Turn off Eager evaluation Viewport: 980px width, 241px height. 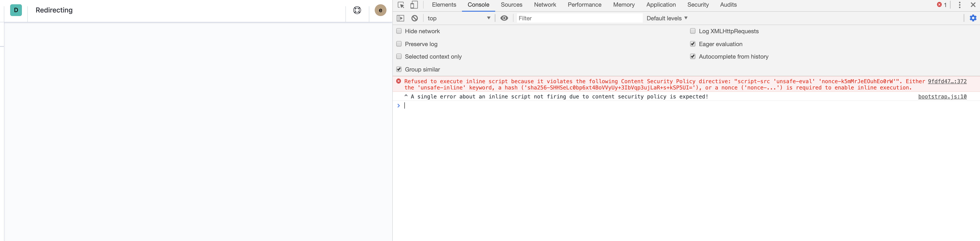(x=693, y=44)
